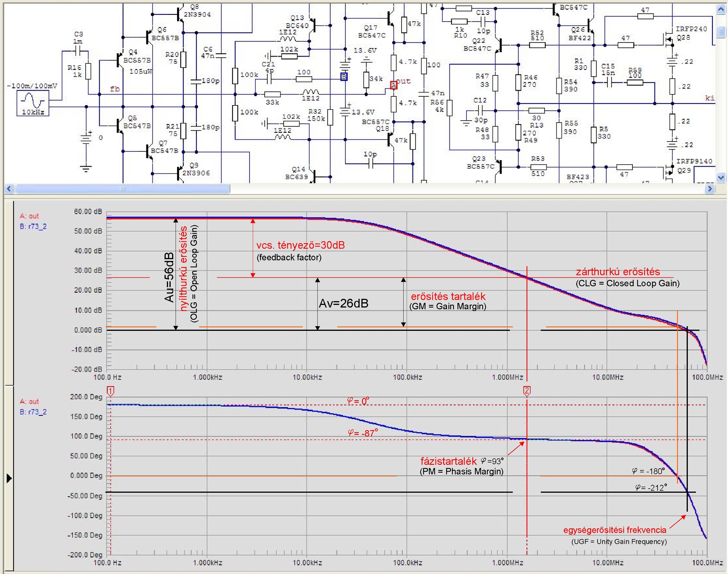Grab the horizontal scrollbar thumb under the schematic
728x574 pixels.
pos(122,189)
